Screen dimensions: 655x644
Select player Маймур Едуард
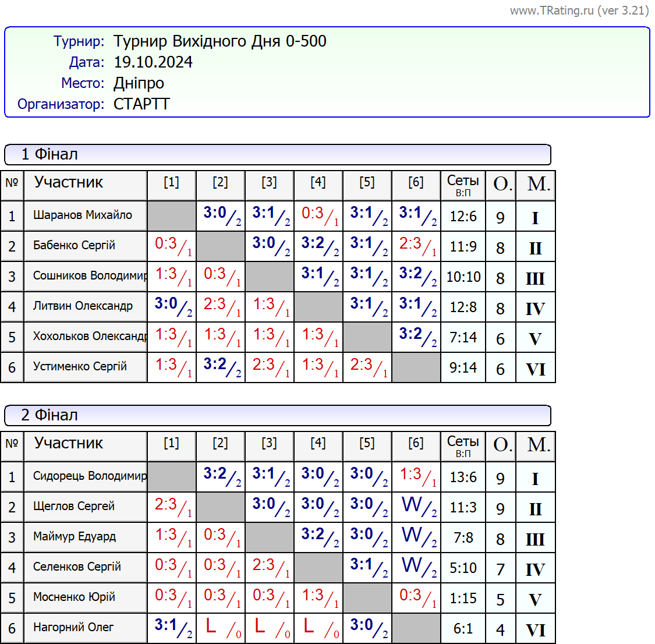coord(75,537)
